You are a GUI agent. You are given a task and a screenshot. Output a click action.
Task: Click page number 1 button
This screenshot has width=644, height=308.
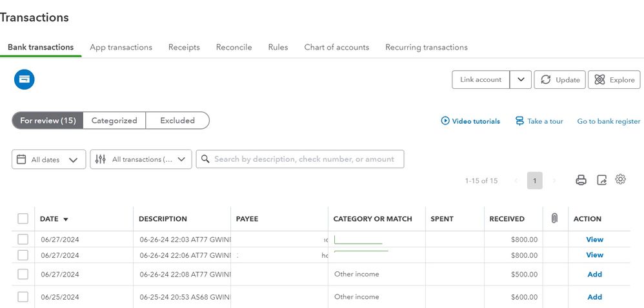pos(535,180)
